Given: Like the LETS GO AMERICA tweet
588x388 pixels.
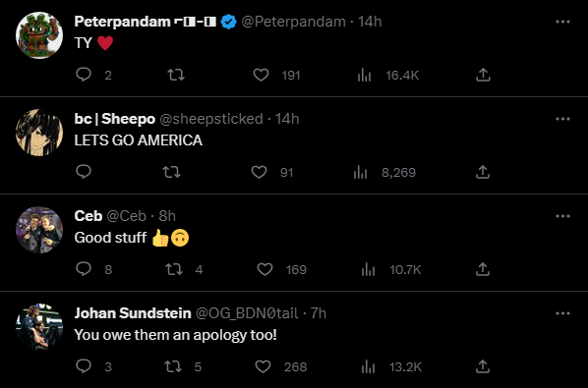Looking at the screenshot, I should pyautogui.click(x=259, y=172).
